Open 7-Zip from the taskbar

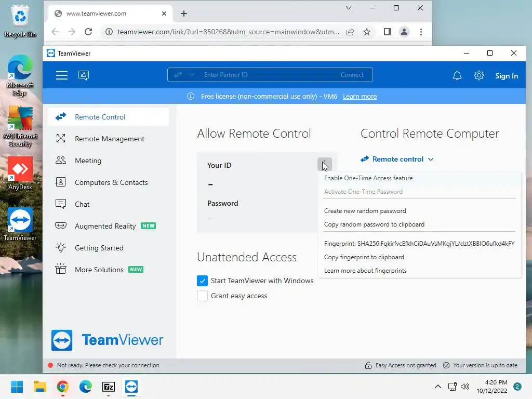point(109,387)
